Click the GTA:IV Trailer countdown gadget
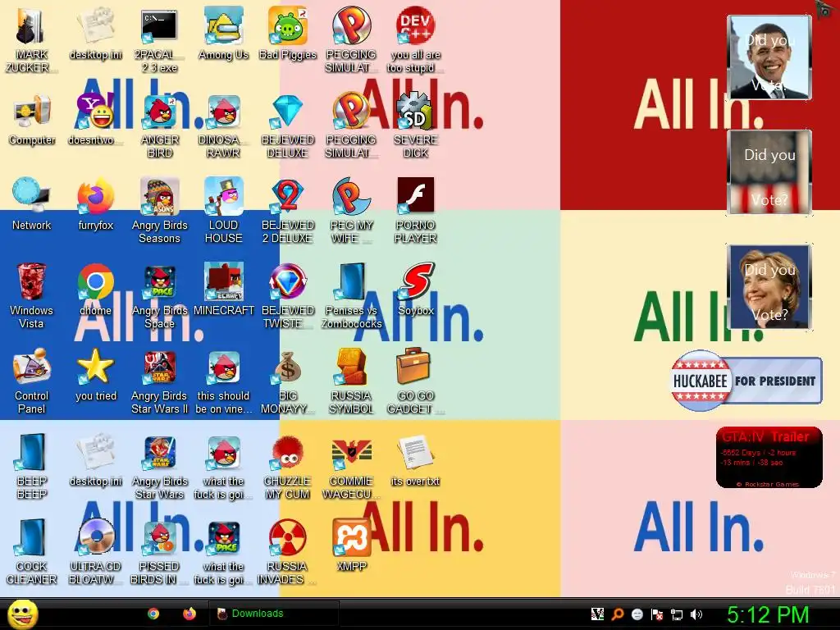840x630 pixels. tap(769, 457)
